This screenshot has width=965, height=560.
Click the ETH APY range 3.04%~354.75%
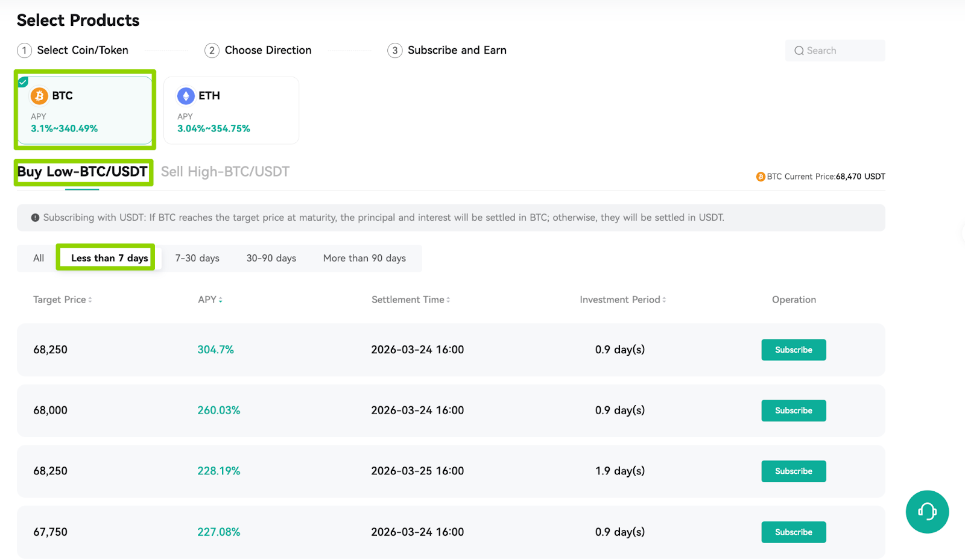[x=214, y=128]
